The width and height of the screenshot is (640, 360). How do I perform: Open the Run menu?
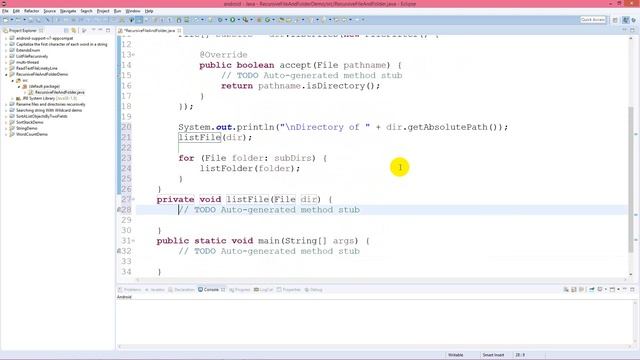[117, 11]
